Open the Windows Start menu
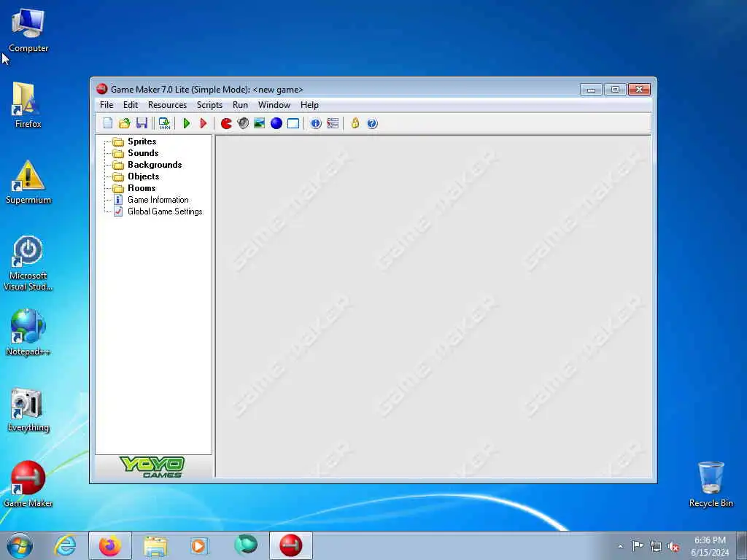This screenshot has width=747, height=560. point(20,545)
